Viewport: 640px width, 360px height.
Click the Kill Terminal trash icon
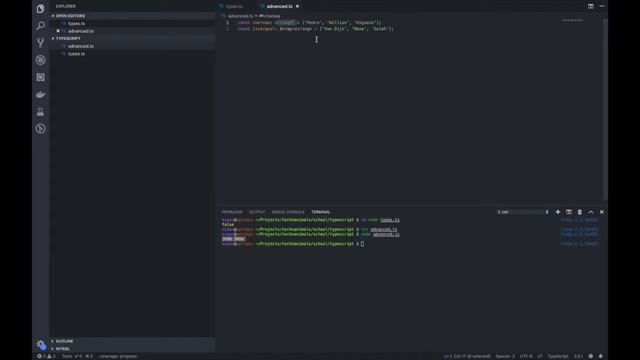click(x=580, y=212)
